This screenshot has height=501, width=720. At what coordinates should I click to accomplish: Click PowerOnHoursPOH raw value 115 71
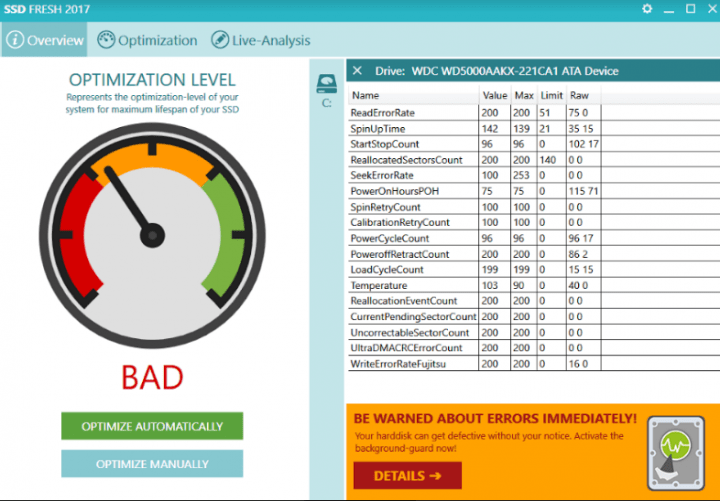583,191
